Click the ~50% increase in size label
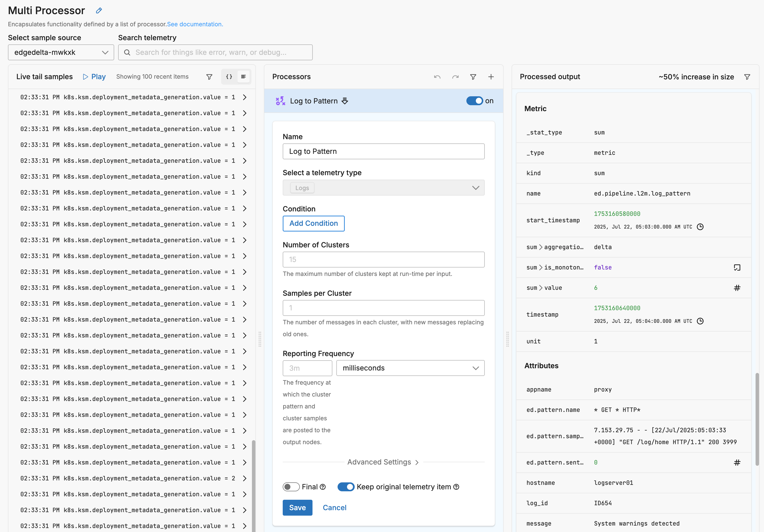 [x=696, y=77]
